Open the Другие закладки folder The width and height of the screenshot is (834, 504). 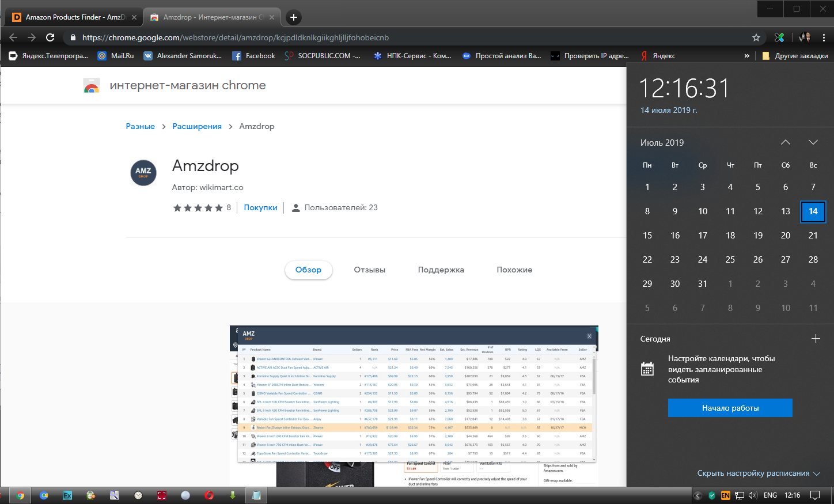click(794, 56)
